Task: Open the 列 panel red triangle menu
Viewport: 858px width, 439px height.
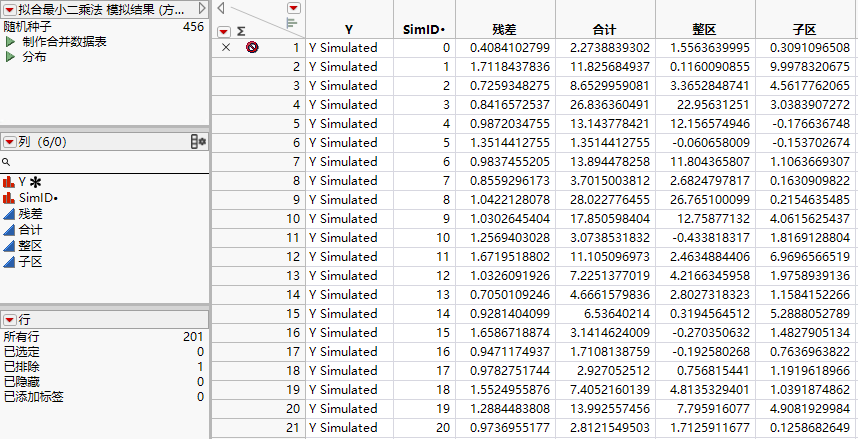Action: pyautogui.click(x=10, y=142)
